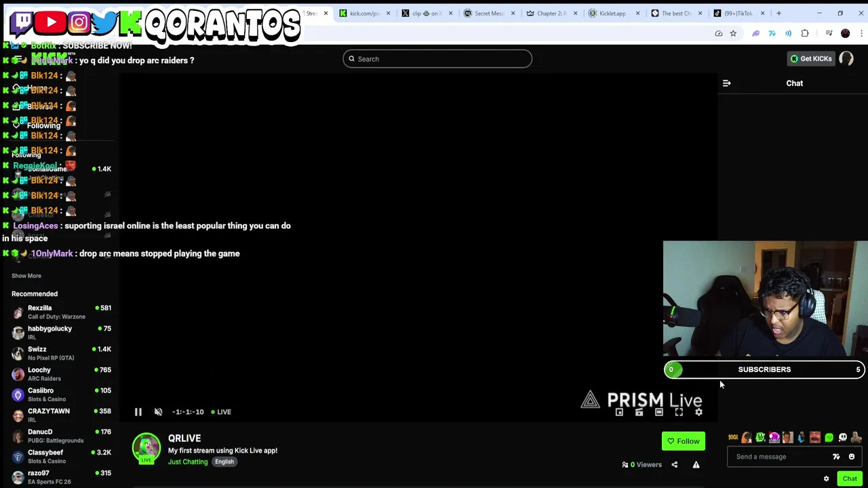This screenshot has width=868, height=488.
Task: Switch to the Kicklet.app browser tab
Action: coord(613,14)
